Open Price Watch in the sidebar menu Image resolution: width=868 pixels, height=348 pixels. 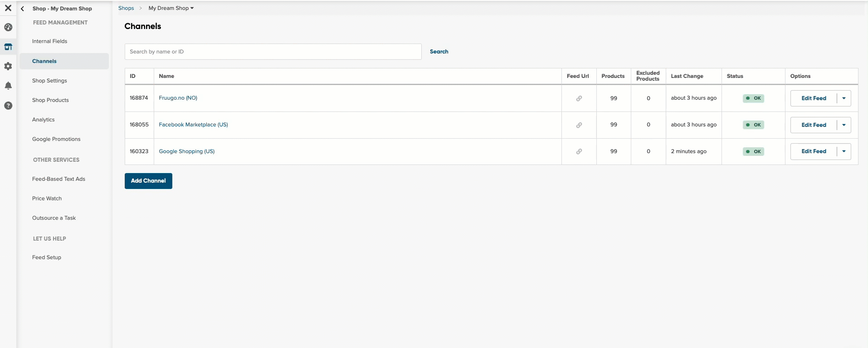[x=47, y=198]
